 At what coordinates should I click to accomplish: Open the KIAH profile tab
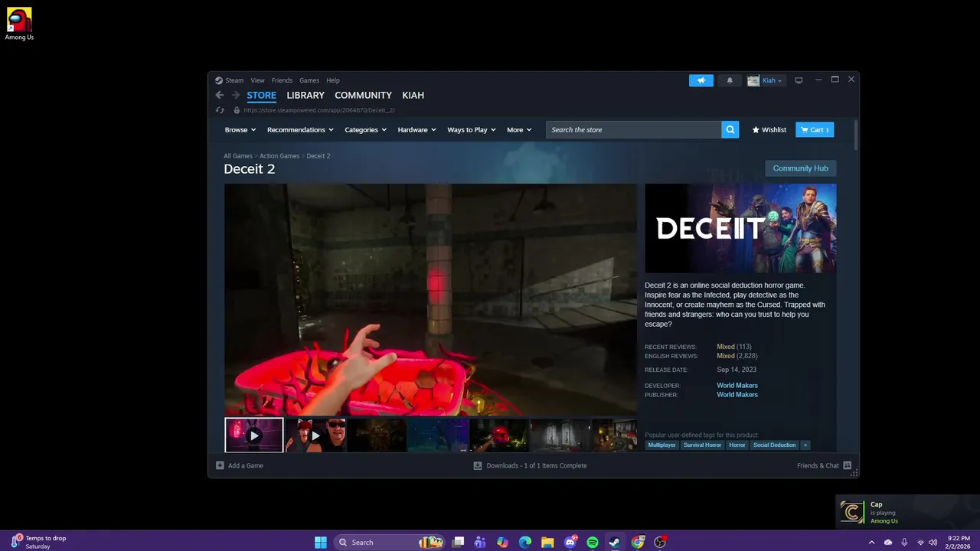click(413, 95)
